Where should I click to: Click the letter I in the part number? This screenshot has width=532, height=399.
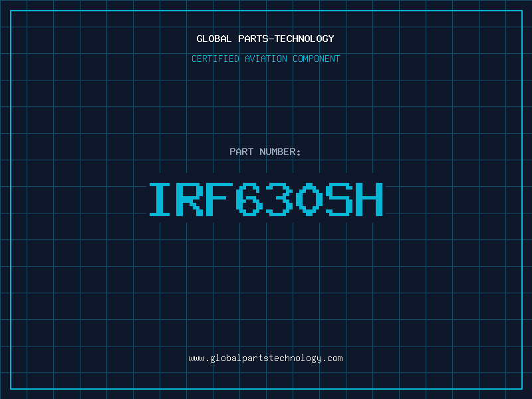160,199
